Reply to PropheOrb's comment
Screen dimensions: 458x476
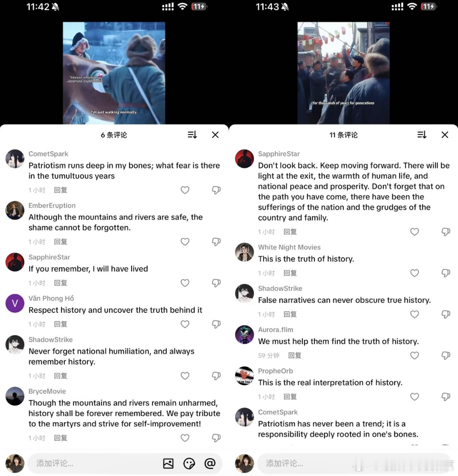290,397
